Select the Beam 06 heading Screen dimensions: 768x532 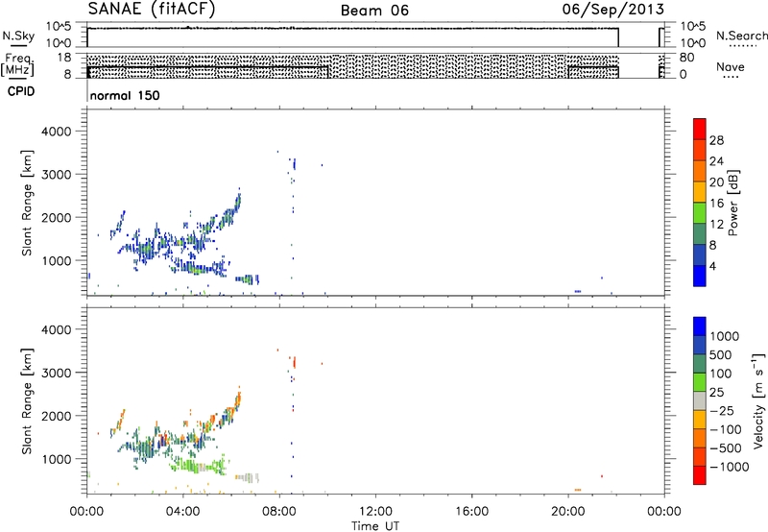374,11
